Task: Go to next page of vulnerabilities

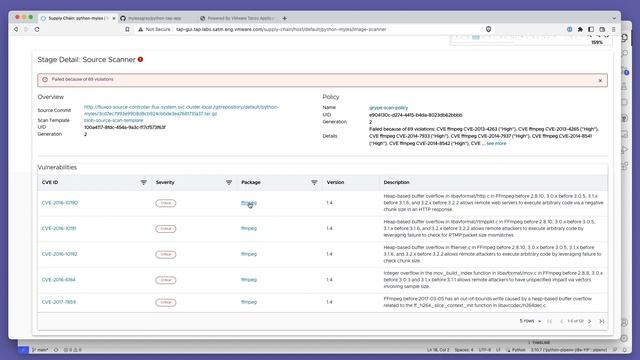Action: pyautogui.click(x=590, y=322)
